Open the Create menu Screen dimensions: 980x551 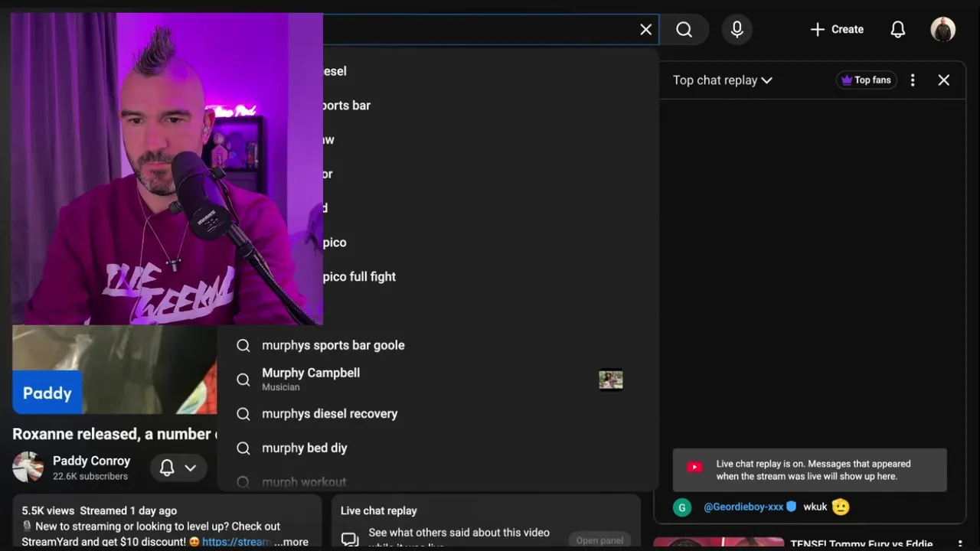tap(837, 29)
